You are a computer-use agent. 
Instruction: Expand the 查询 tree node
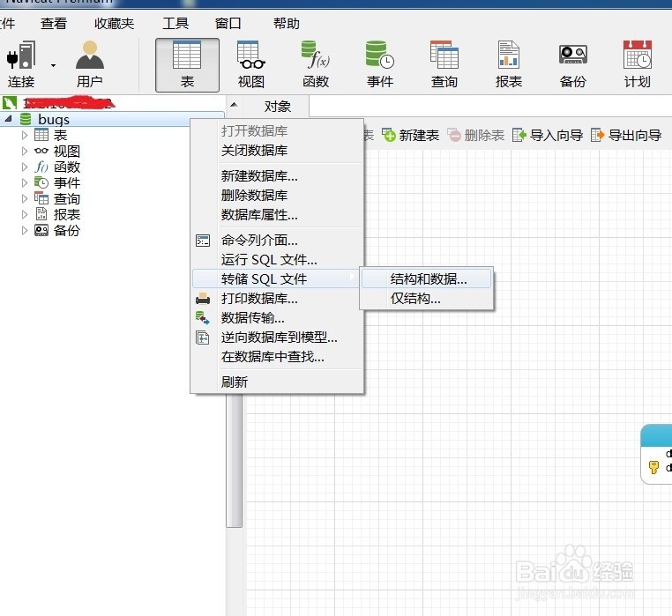point(25,199)
